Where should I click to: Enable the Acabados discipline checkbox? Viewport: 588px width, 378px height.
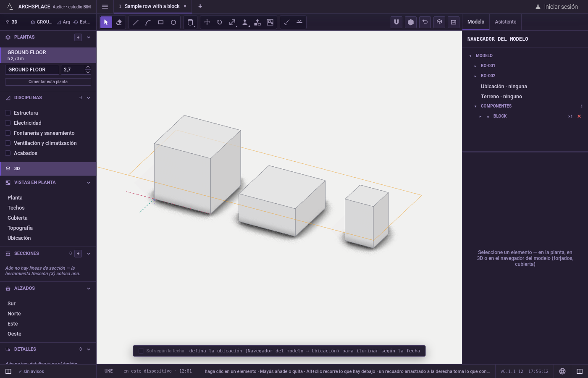click(8, 153)
